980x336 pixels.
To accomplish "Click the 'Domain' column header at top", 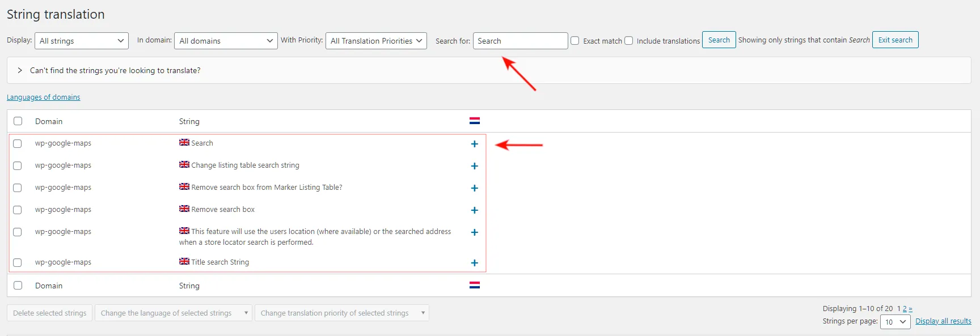I will click(x=49, y=121).
